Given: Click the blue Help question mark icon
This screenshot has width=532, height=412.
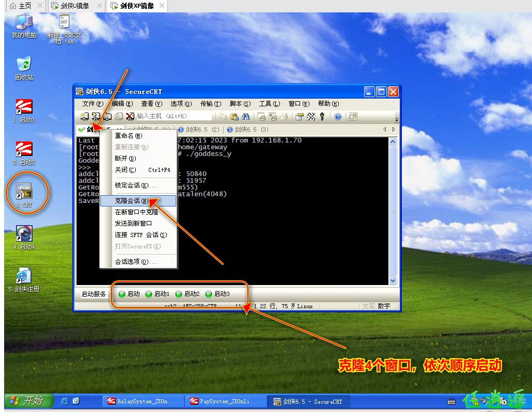Looking at the screenshot, I should coord(338,117).
